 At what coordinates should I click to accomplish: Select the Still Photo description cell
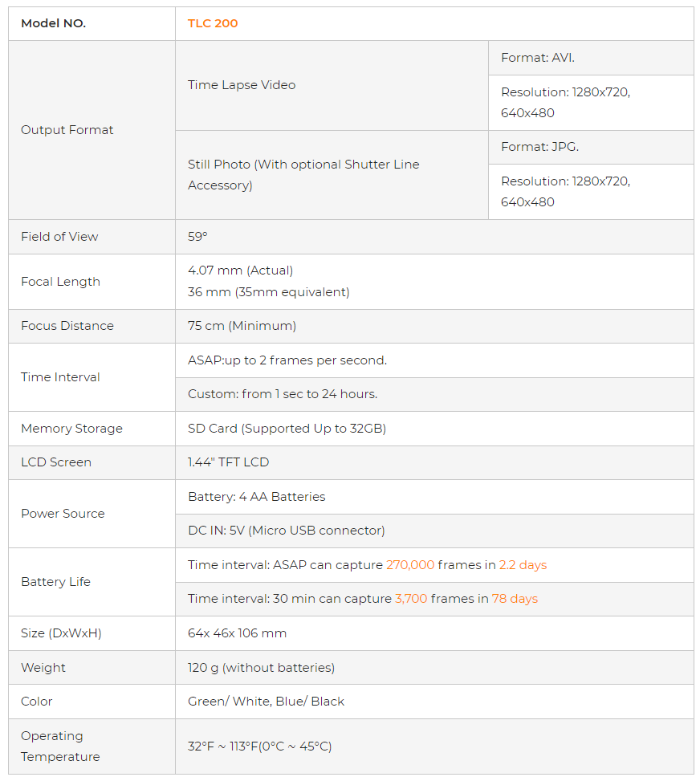coord(303,175)
